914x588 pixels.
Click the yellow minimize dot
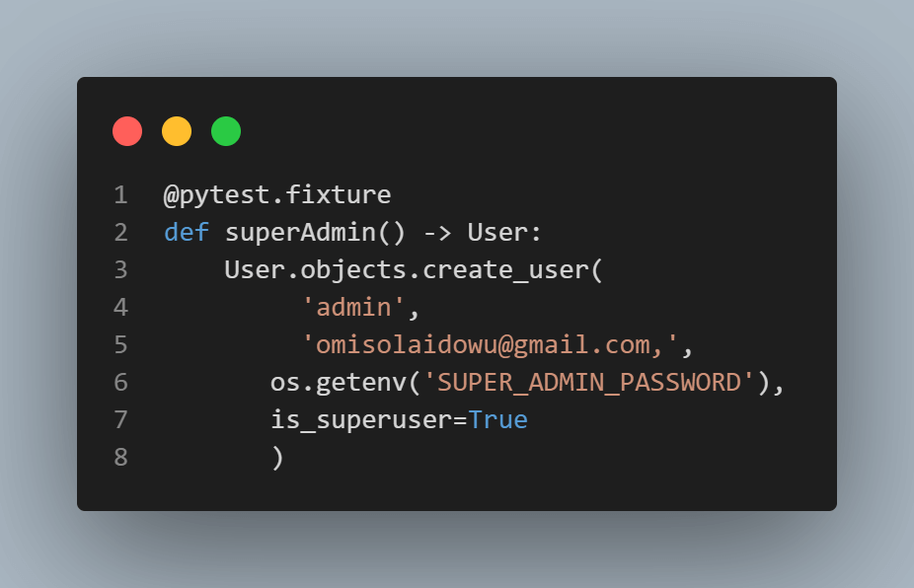[177, 131]
